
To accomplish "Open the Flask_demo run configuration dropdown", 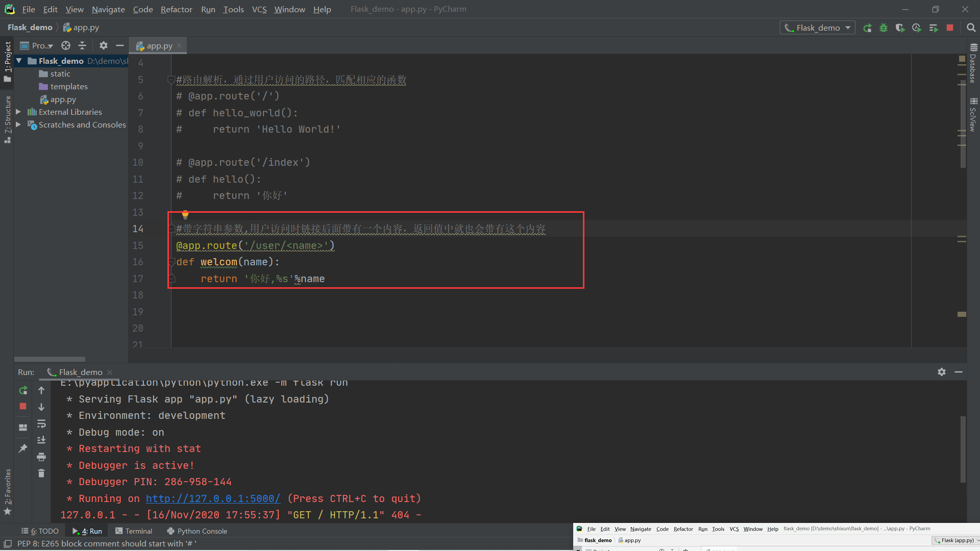I will click(818, 28).
